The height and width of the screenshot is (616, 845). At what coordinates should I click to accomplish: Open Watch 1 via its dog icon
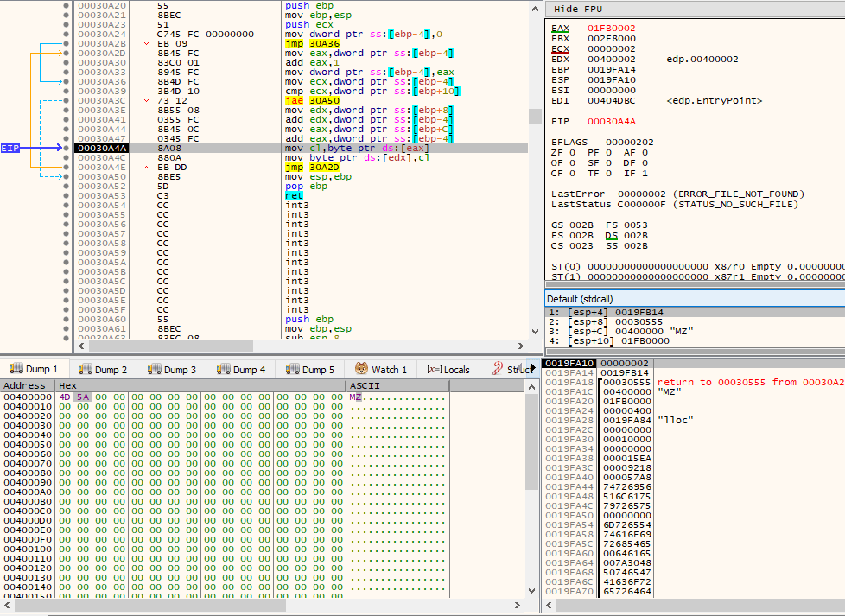click(361, 369)
